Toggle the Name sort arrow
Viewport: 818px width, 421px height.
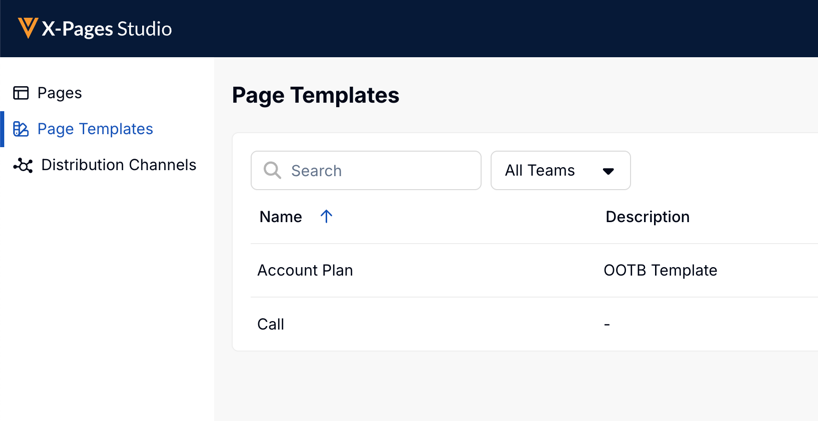click(x=326, y=216)
